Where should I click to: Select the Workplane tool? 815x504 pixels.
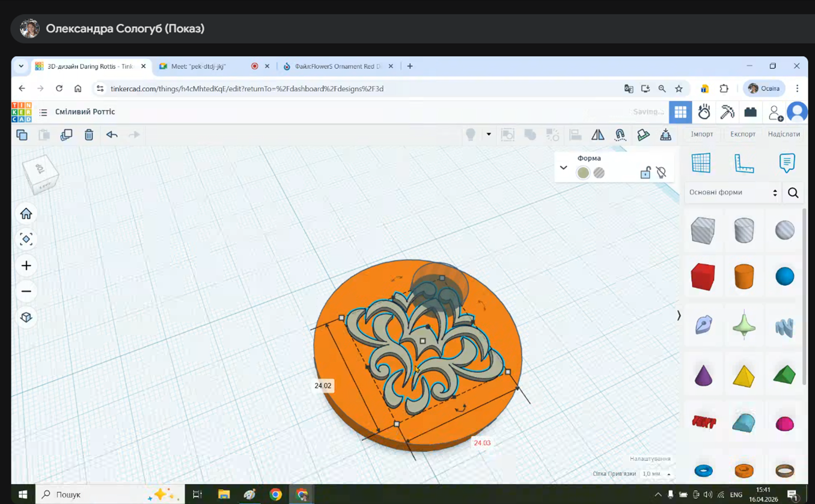pos(701,163)
